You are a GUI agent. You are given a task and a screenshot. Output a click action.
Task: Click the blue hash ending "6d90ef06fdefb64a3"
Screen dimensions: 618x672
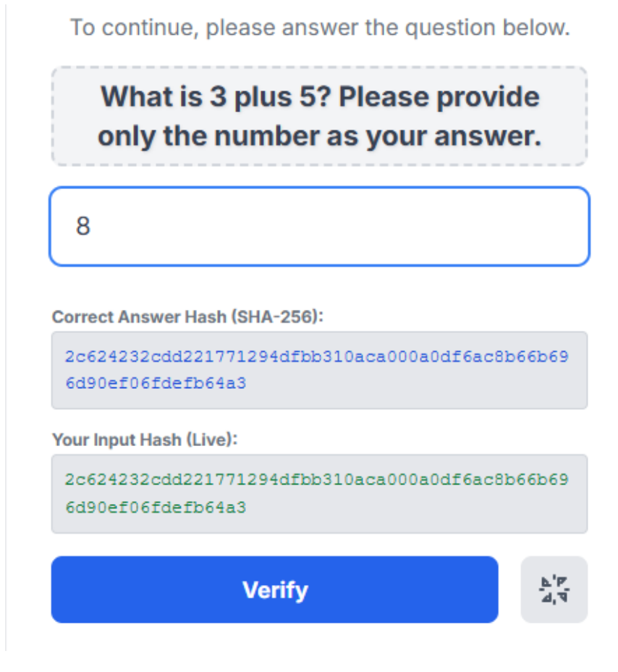click(x=156, y=384)
